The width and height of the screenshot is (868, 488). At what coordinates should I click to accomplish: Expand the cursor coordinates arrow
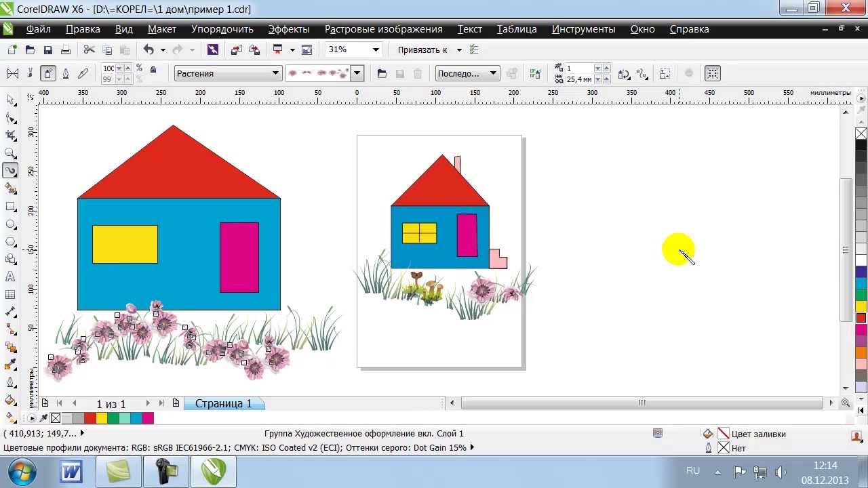tap(83, 433)
